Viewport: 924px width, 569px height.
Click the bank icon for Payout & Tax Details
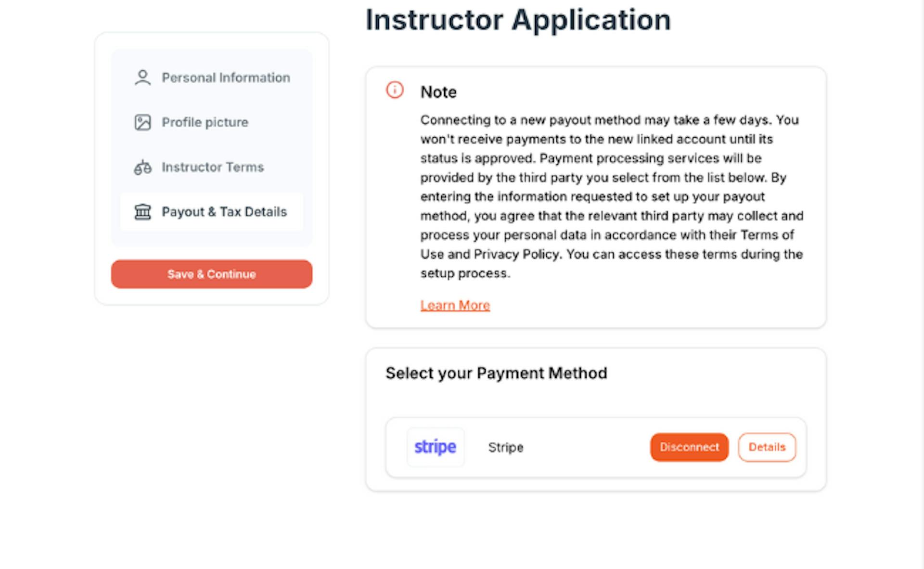click(x=142, y=212)
